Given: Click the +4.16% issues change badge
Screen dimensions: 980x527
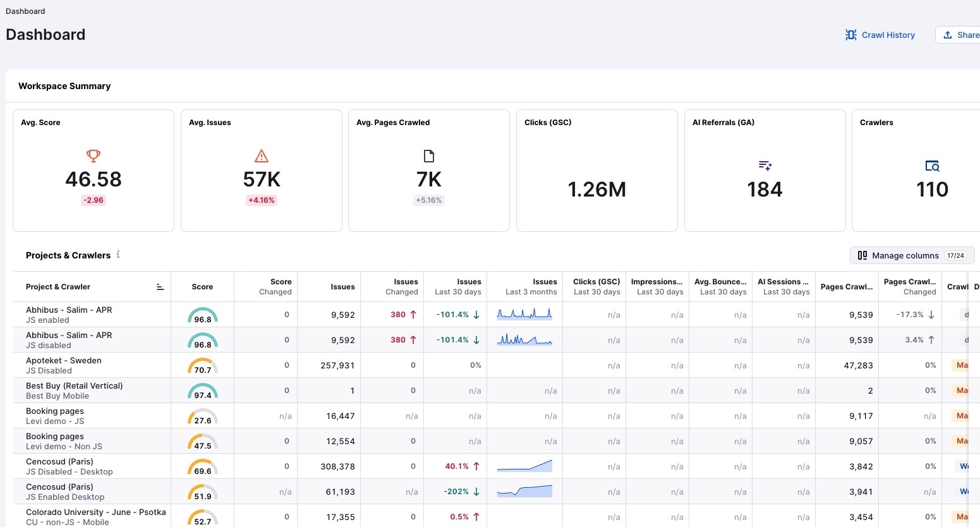Looking at the screenshot, I should point(262,200).
